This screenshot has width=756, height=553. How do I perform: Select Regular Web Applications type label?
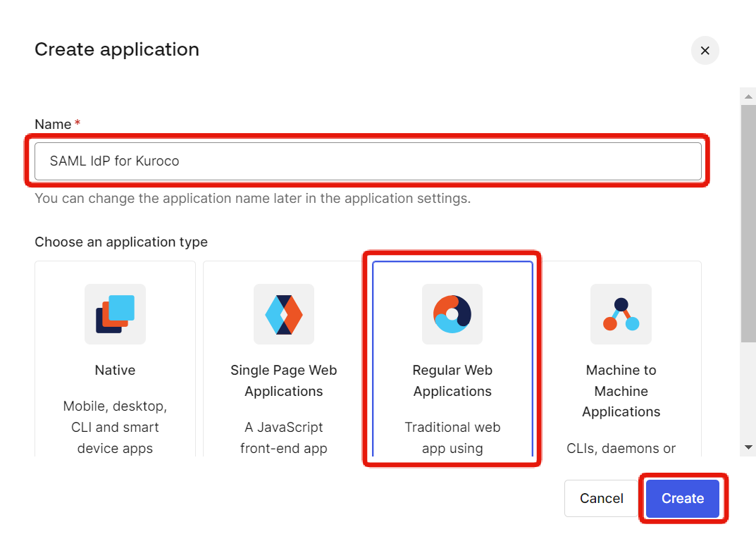(452, 380)
